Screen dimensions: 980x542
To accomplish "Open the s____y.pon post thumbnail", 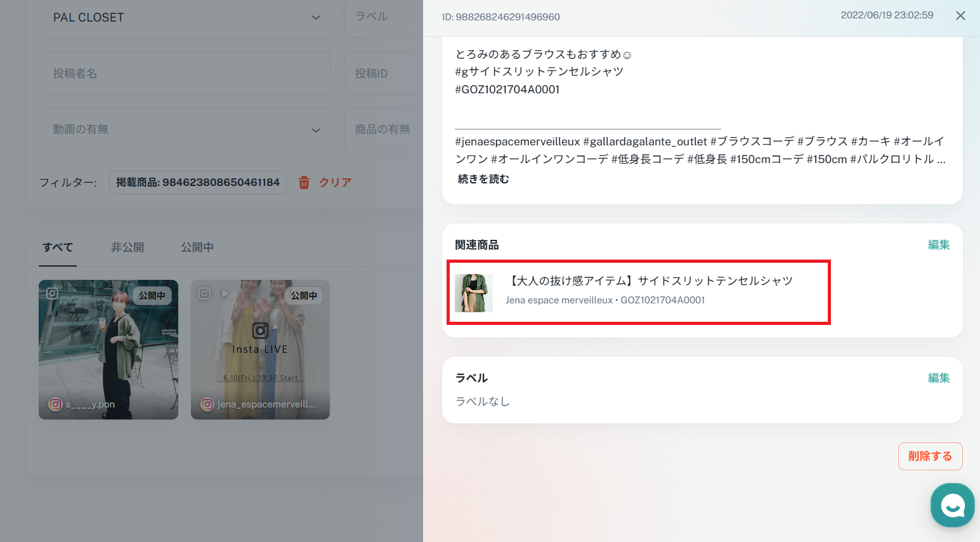I will 108,350.
